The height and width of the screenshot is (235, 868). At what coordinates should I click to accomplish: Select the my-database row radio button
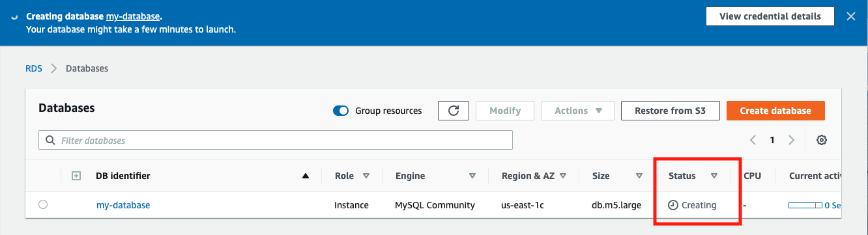43,204
